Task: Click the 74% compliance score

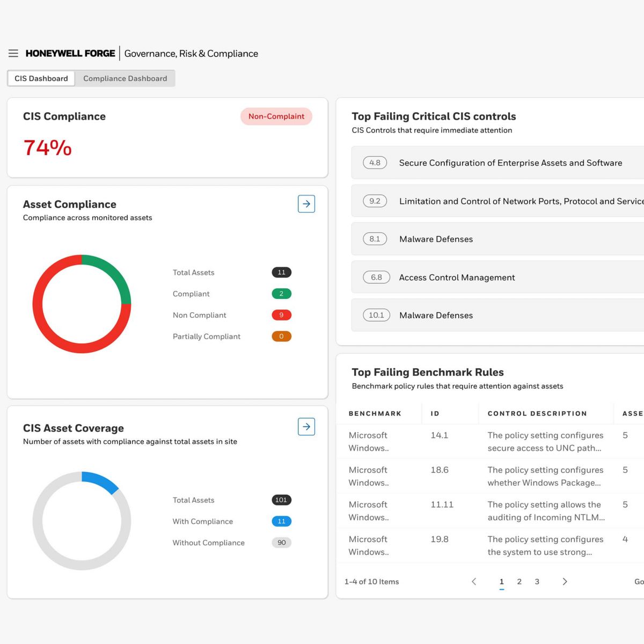Action: click(47, 148)
